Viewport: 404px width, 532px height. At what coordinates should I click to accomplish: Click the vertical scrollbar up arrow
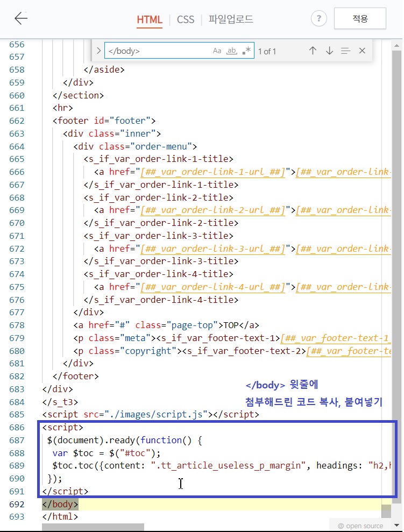point(396,45)
